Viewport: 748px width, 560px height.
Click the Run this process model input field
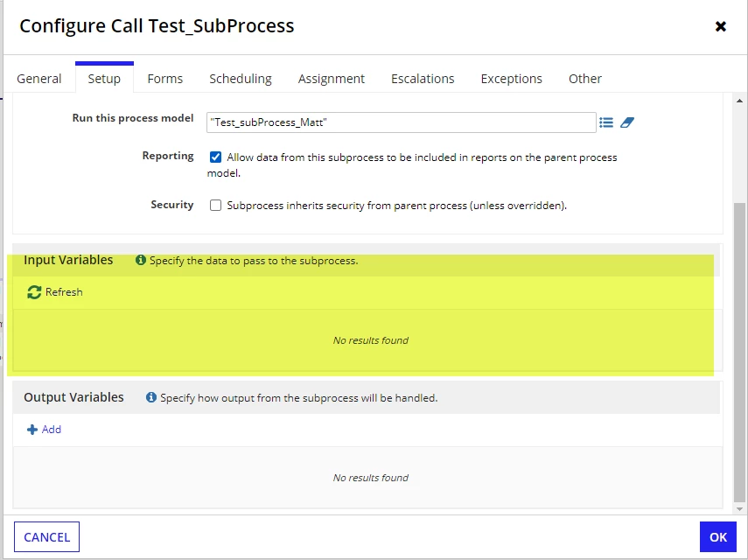tap(402, 122)
